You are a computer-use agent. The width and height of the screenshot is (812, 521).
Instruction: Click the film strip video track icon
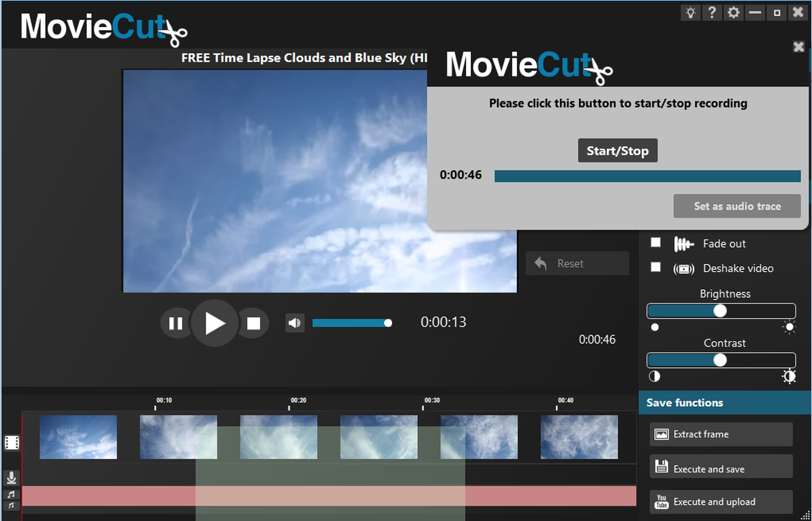(x=12, y=442)
